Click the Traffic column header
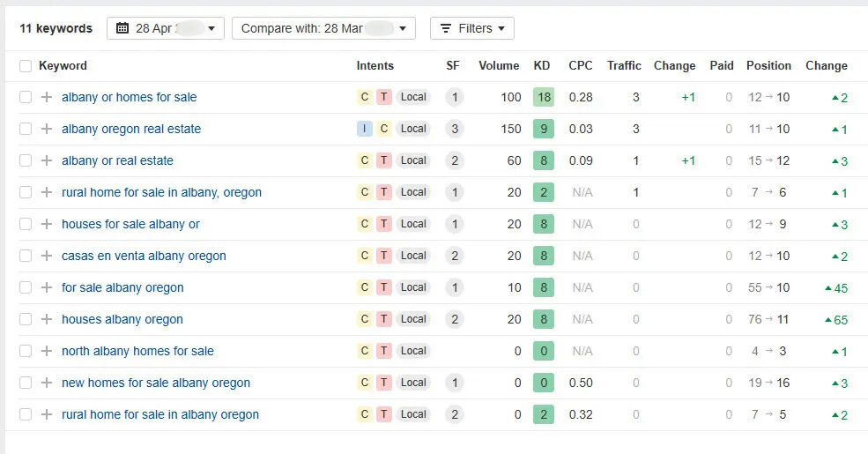Viewport: 868px width, 454px height. coord(624,65)
